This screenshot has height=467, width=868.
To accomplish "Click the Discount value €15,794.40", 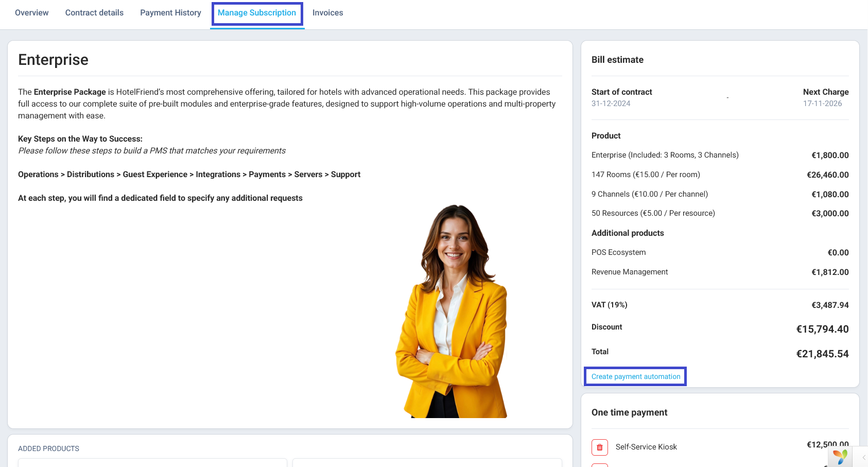I will pos(822,329).
